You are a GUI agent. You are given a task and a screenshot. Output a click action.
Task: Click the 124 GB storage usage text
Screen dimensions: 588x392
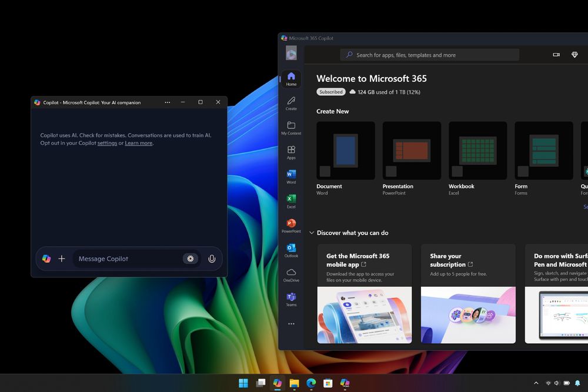click(389, 92)
